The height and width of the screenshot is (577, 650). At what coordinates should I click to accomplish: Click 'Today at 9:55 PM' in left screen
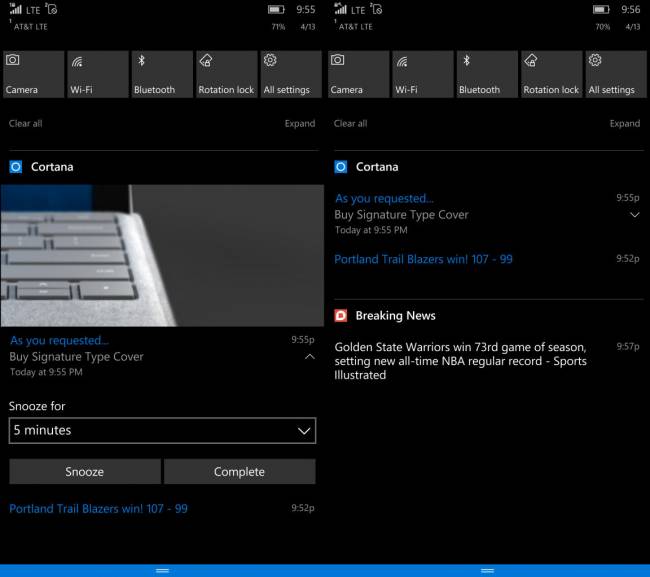click(x=46, y=372)
